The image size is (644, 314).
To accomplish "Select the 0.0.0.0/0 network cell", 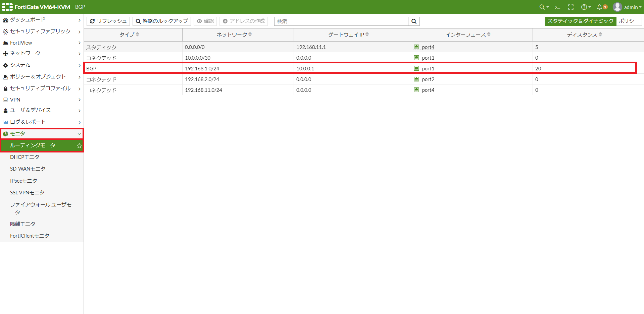I will (238, 47).
